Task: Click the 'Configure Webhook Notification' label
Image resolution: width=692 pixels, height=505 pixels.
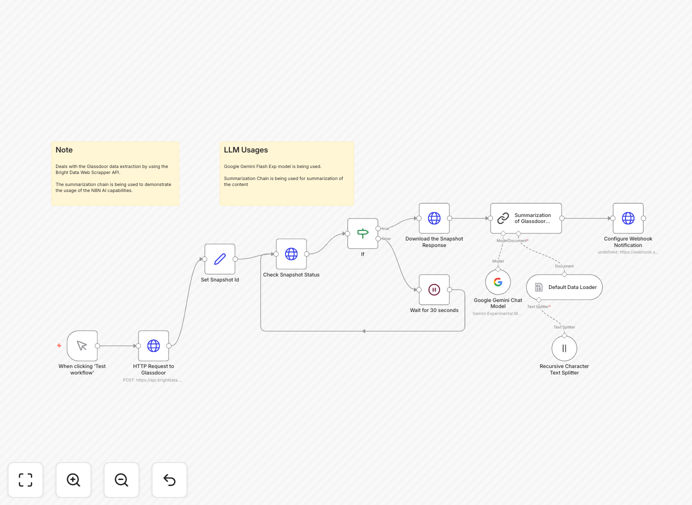Action: [628, 242]
